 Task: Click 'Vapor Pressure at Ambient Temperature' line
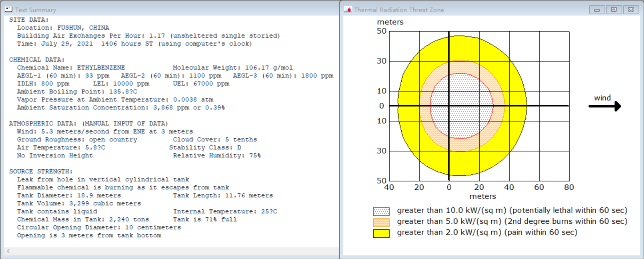coord(115,100)
